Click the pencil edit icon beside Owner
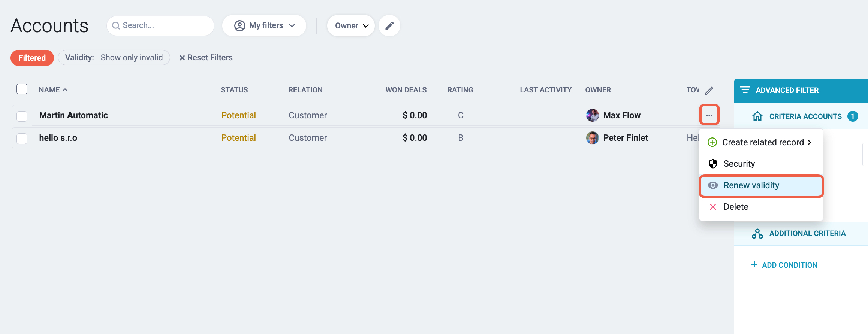This screenshot has height=334, width=868. pyautogui.click(x=389, y=25)
